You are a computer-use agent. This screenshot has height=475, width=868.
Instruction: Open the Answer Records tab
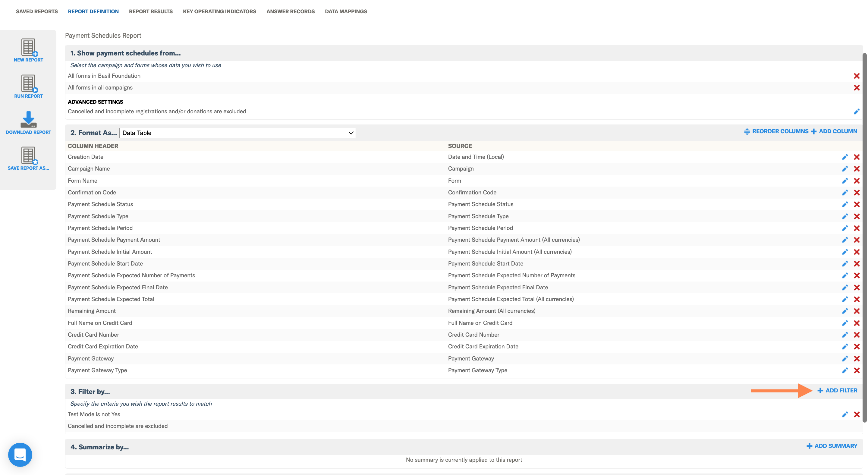click(291, 11)
